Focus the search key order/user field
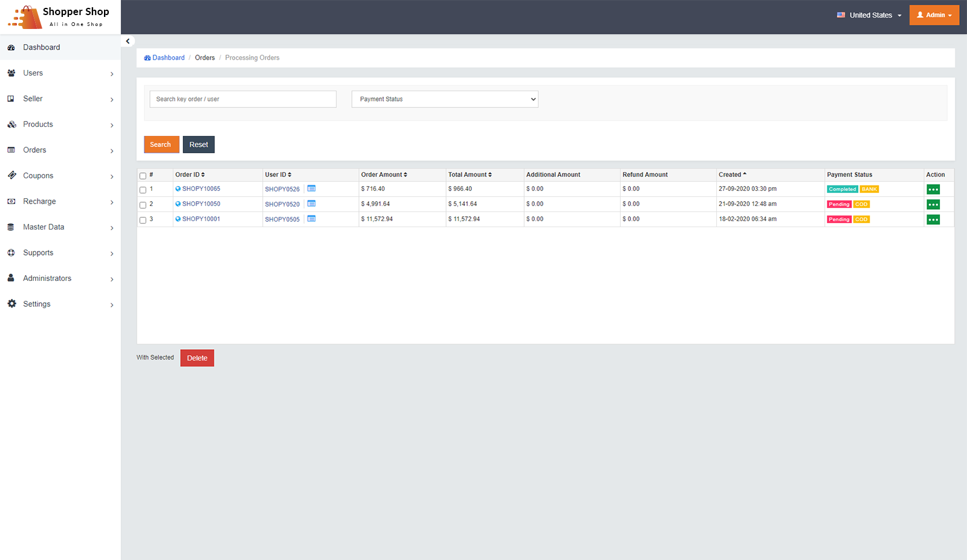The image size is (967, 560). click(x=243, y=99)
